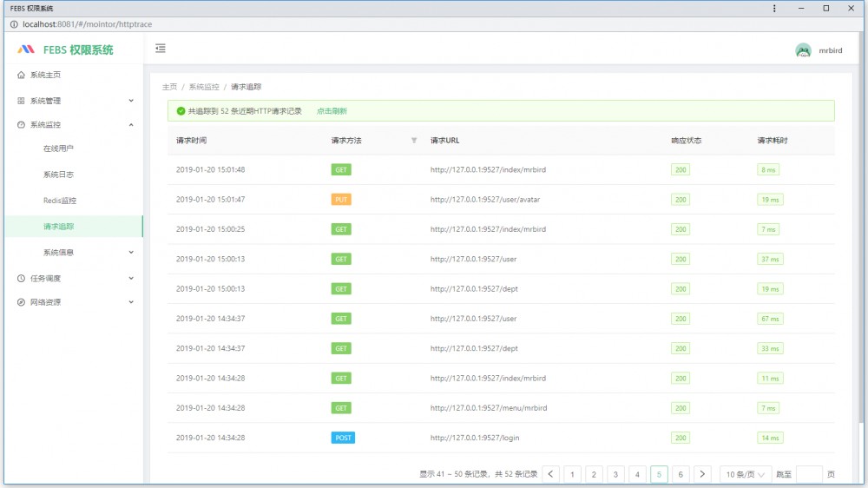Click the grid icon beside 系统管理

point(21,101)
